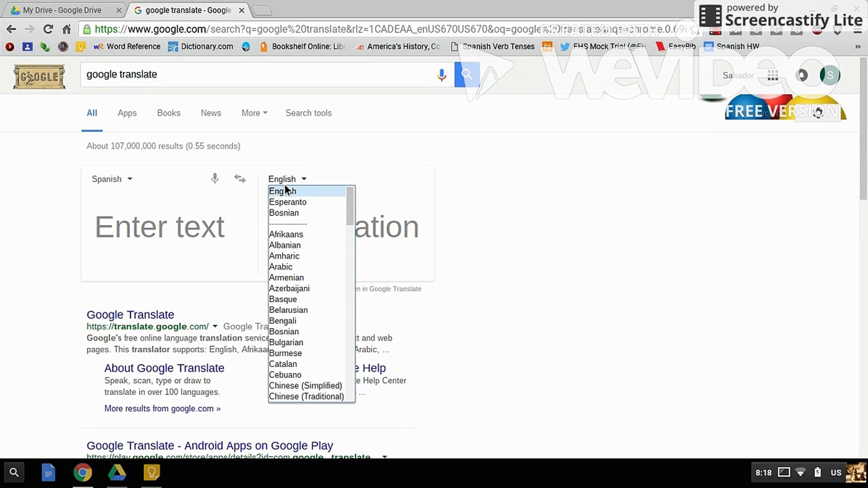868x488 pixels.
Task: Select the Books results tab
Action: click(x=169, y=113)
